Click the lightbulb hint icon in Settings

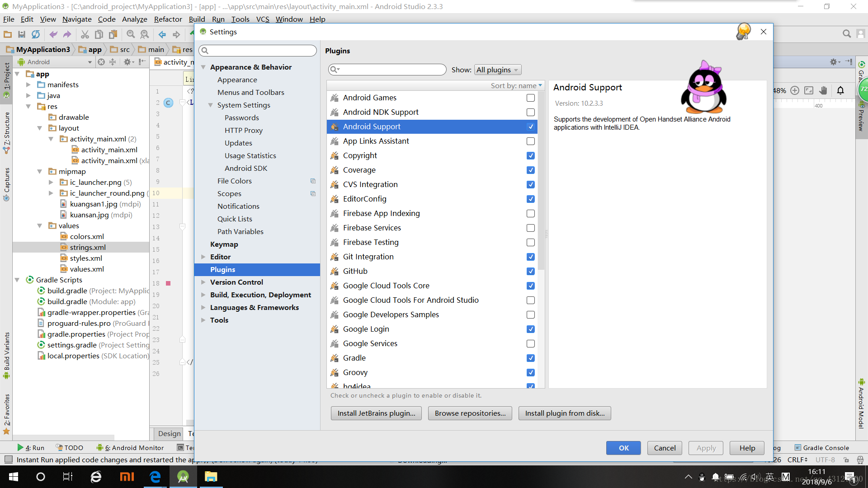[x=743, y=32]
